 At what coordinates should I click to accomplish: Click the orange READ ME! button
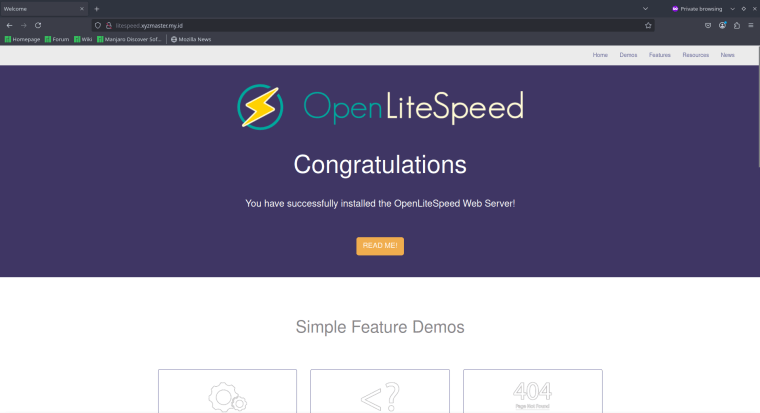380,246
